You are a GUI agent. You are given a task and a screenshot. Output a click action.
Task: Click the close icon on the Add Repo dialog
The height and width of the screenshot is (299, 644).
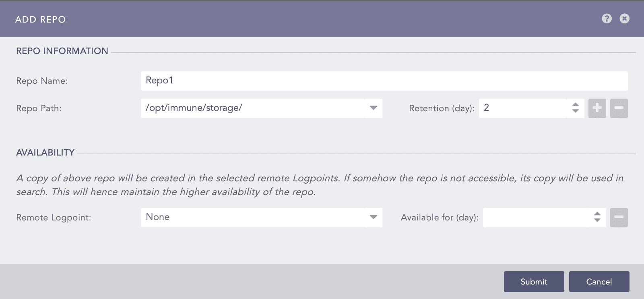point(624,19)
